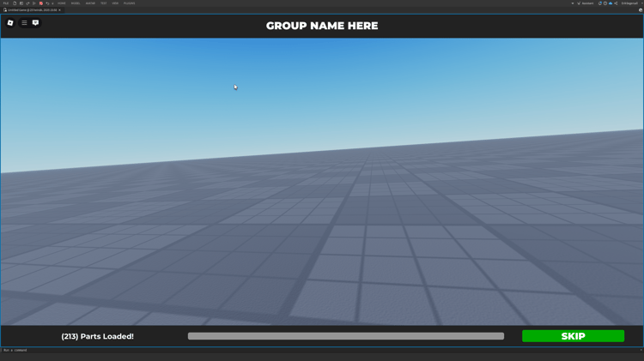
Task: Open the Assistant button in the top right
Action: point(585,3)
